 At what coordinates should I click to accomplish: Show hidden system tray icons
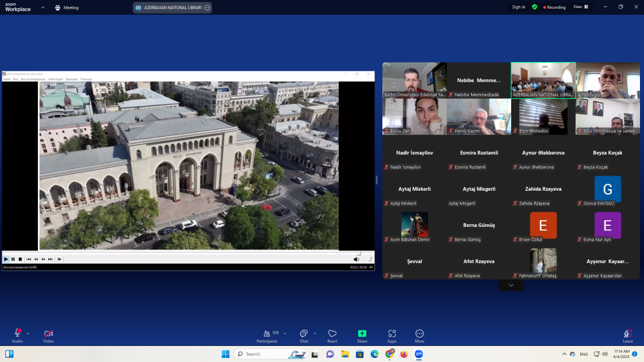click(564, 354)
